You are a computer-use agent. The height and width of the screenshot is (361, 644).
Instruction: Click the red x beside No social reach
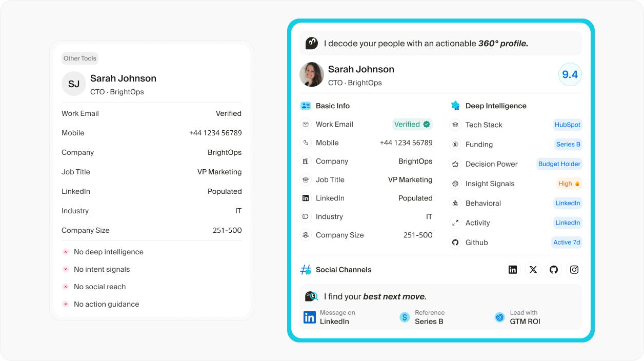point(66,287)
